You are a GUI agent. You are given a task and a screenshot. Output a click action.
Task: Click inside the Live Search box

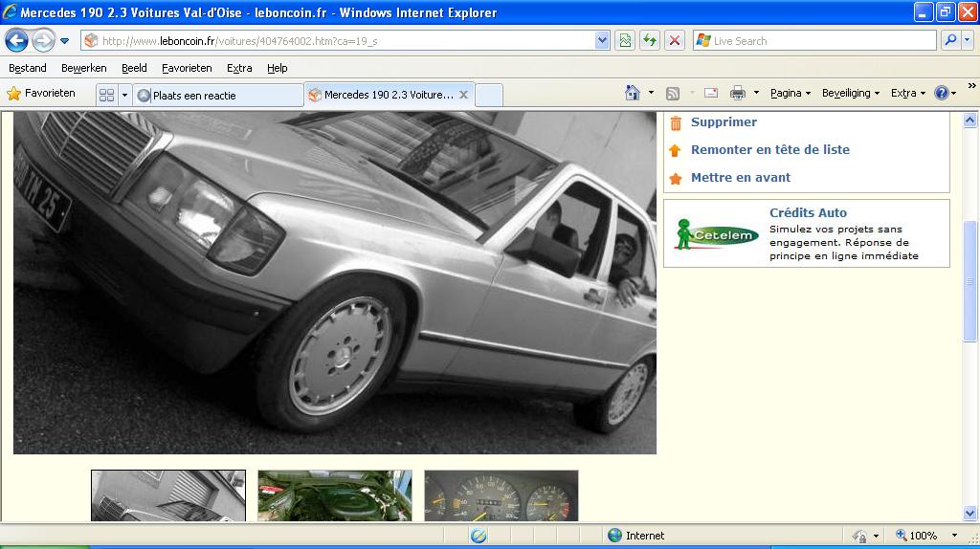coord(814,41)
